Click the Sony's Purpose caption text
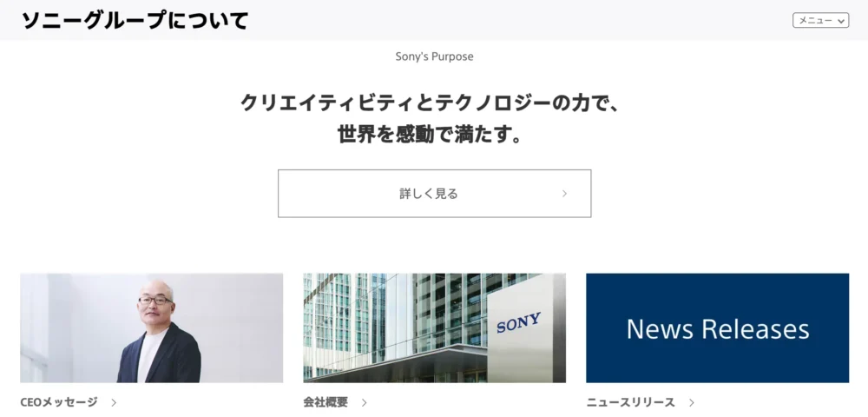The height and width of the screenshot is (417, 868). coord(434,56)
